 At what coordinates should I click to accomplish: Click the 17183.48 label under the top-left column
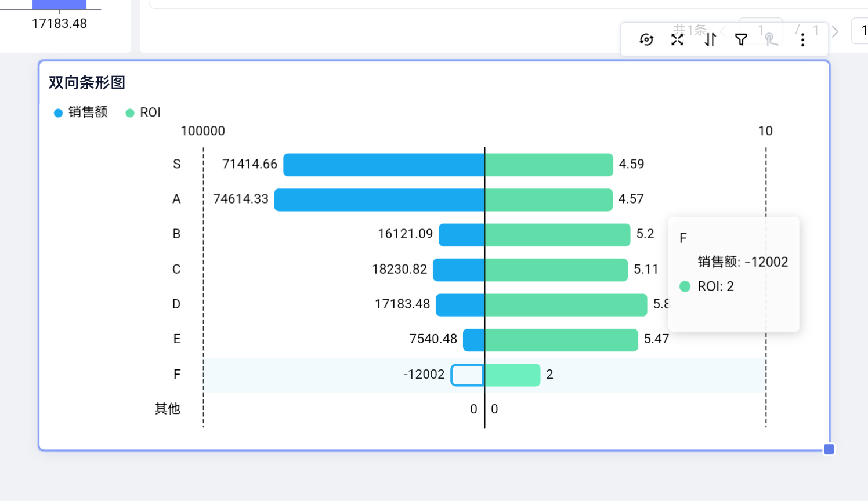[x=59, y=24]
